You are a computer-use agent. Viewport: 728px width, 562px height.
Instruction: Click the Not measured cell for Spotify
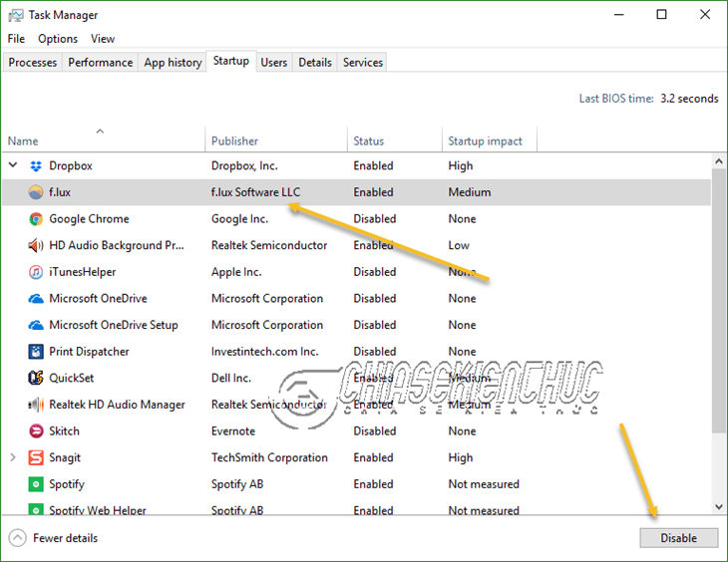pos(484,484)
